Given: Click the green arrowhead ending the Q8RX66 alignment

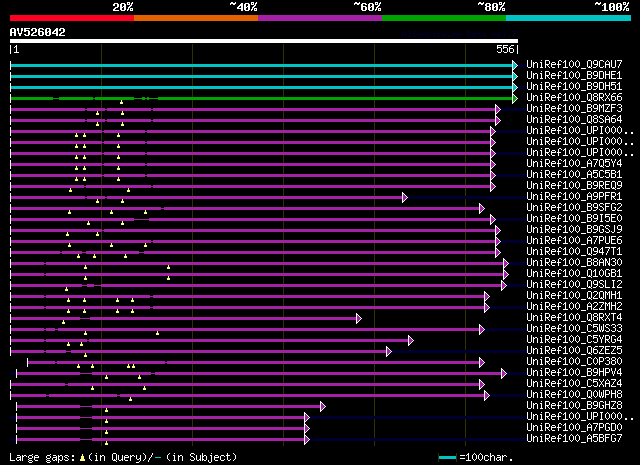Looking at the screenshot, I should (515, 98).
